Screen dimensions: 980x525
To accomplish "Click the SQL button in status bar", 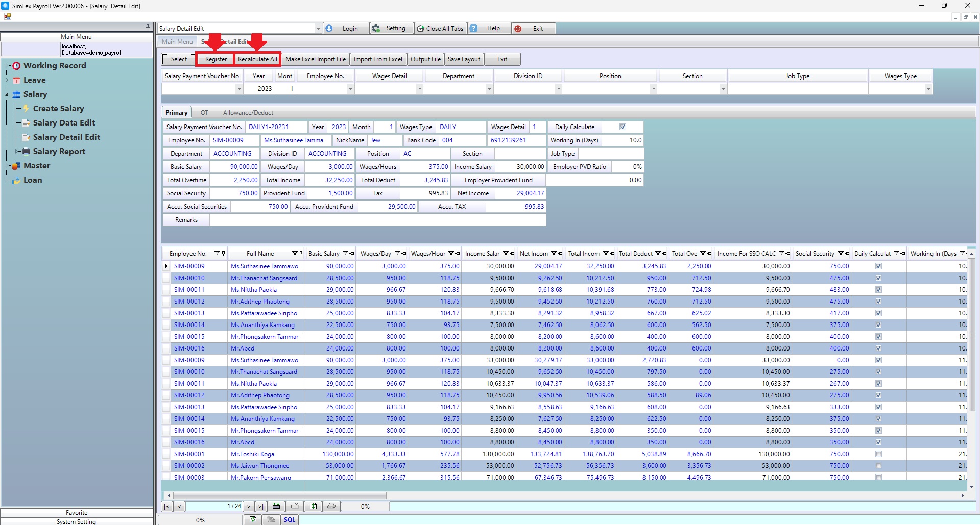I will click(x=290, y=520).
